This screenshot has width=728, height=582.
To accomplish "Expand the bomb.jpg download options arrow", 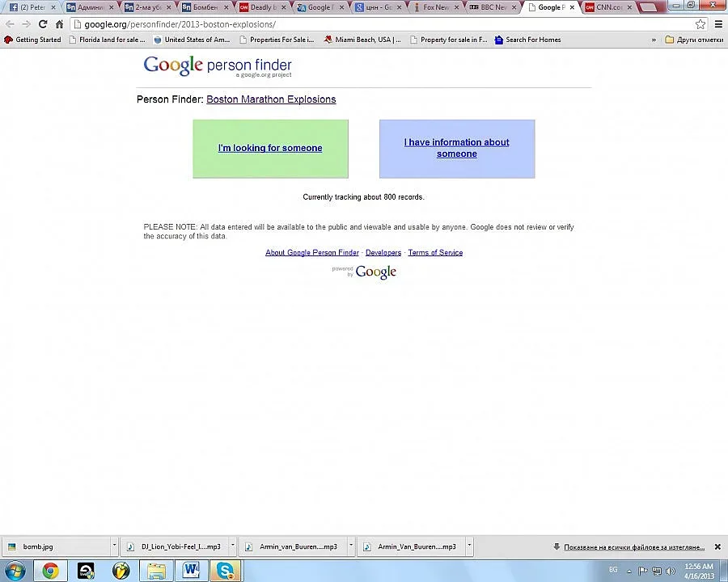I will click(x=114, y=546).
